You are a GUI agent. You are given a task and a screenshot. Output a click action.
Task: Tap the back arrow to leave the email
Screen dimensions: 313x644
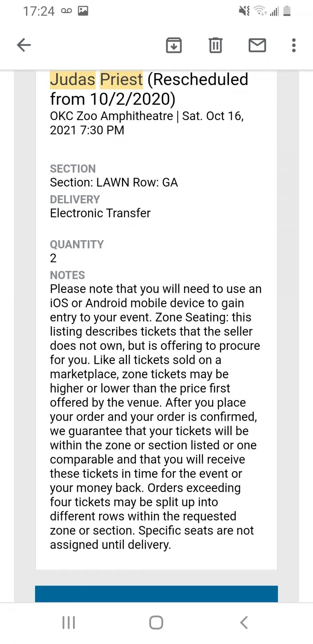click(x=24, y=45)
